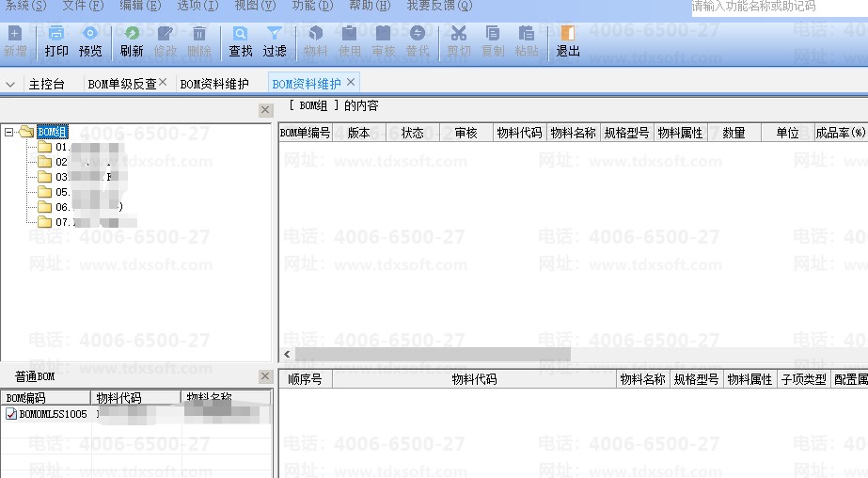The height and width of the screenshot is (478, 868).
Task: Sort by the 物料代码 column header in top grid
Action: (519, 134)
